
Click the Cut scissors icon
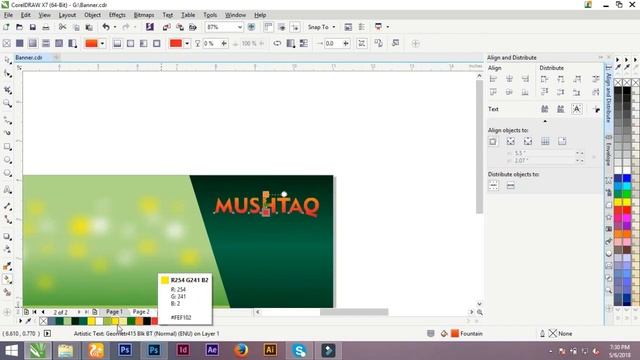coord(62,27)
